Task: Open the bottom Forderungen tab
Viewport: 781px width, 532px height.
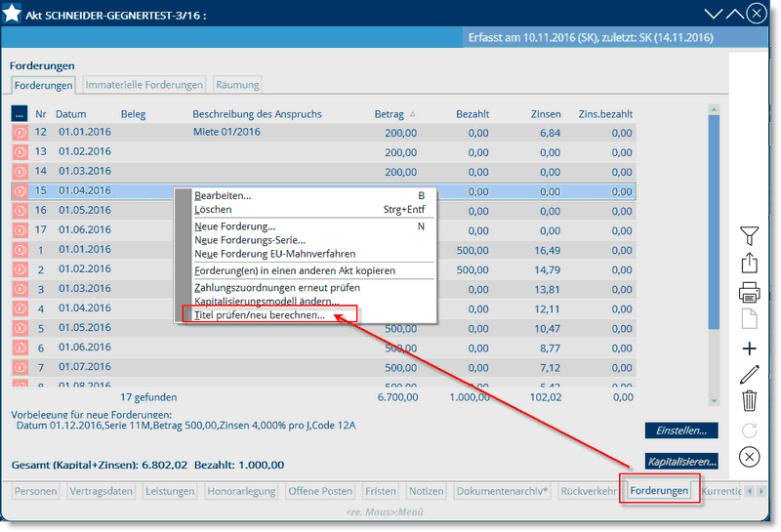Action: [x=659, y=491]
